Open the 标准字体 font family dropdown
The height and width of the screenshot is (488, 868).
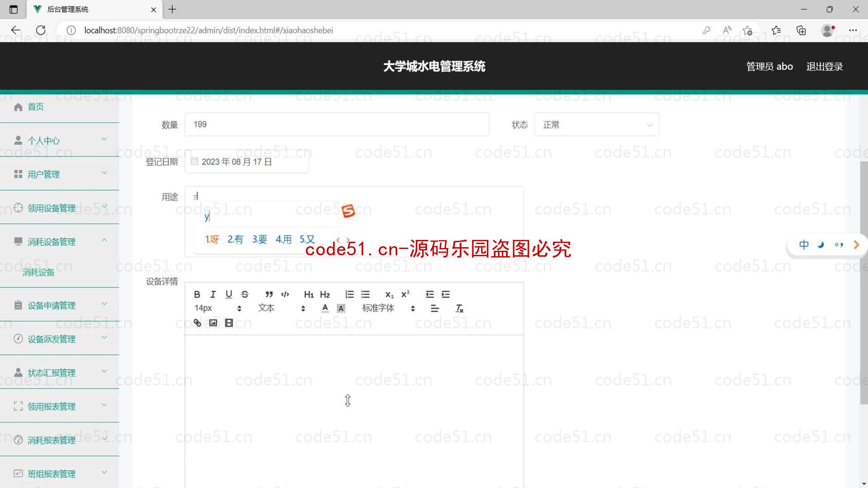tap(388, 308)
